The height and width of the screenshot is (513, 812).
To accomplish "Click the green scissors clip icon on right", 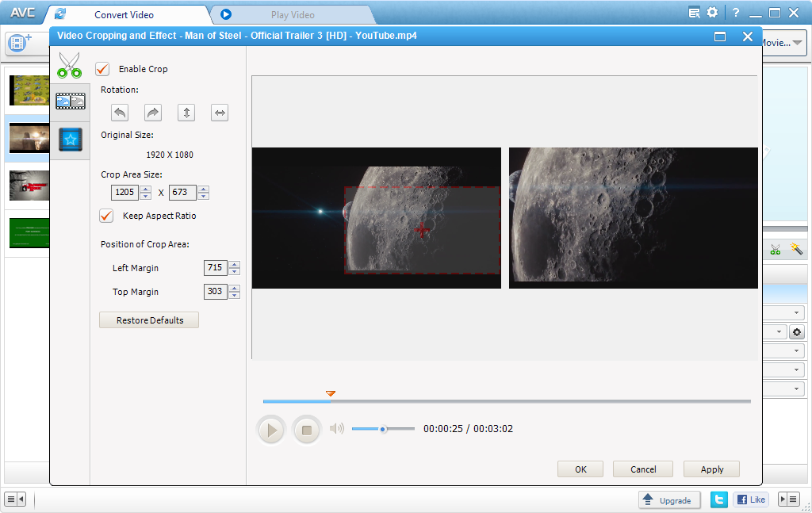I will 776,250.
